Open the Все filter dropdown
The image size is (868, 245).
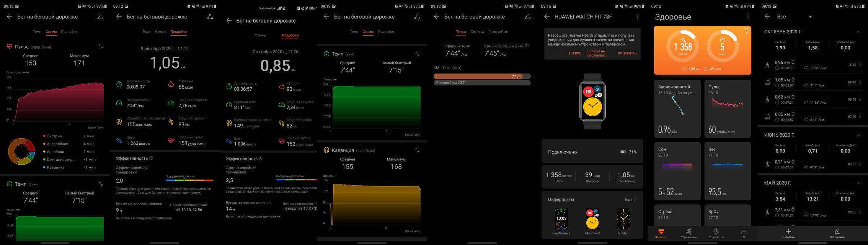click(x=794, y=17)
